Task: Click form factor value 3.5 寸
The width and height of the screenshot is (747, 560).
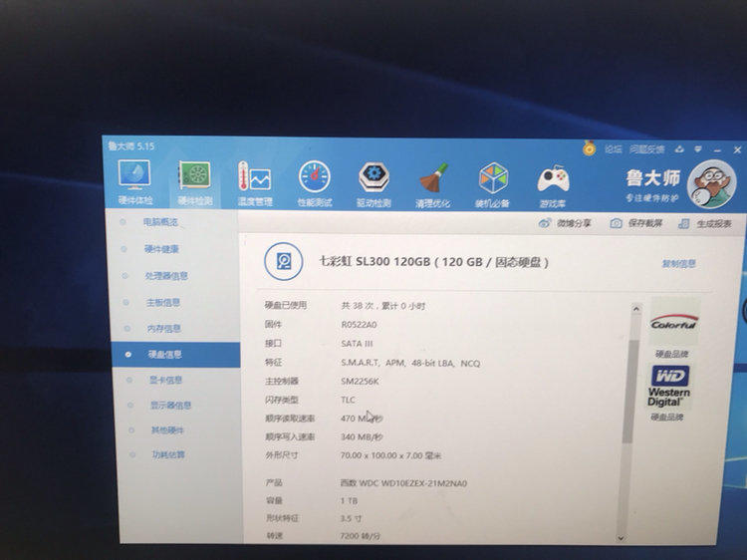Action: 351,518
